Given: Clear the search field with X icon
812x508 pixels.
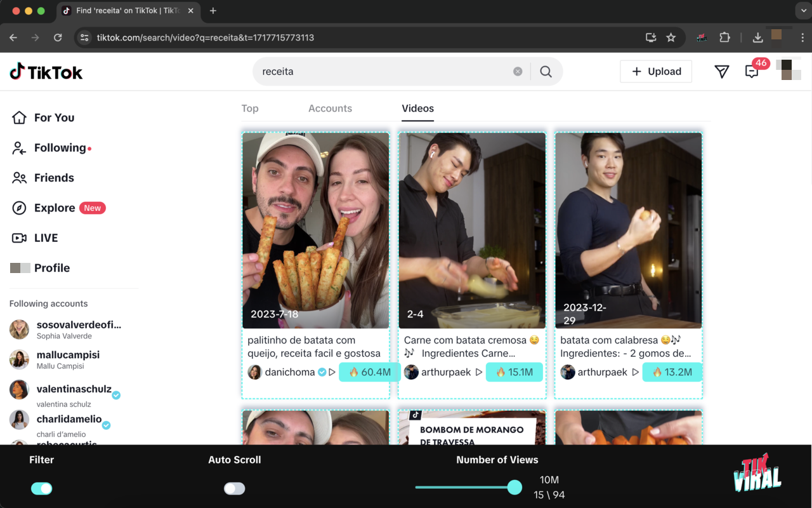Looking at the screenshot, I should [518, 72].
